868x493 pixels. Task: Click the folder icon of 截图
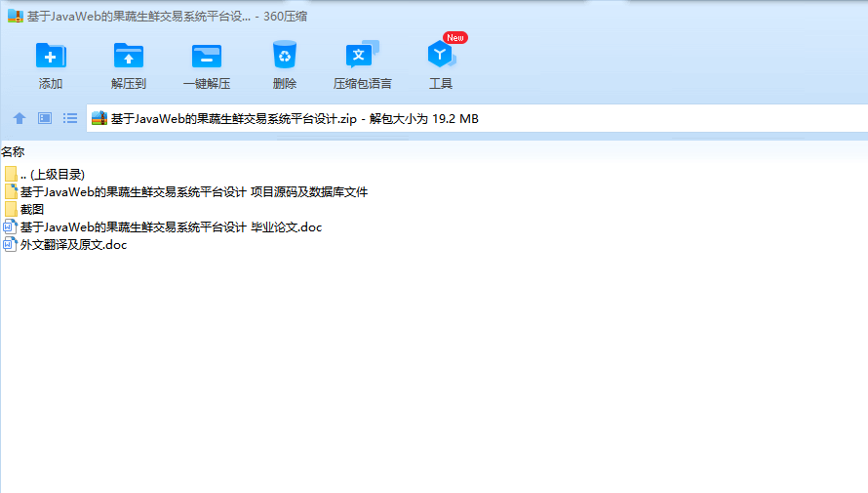pos(11,209)
